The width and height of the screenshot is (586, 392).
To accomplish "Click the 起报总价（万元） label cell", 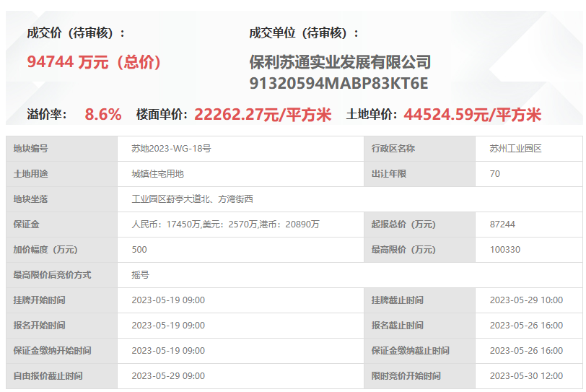I will [420, 225].
